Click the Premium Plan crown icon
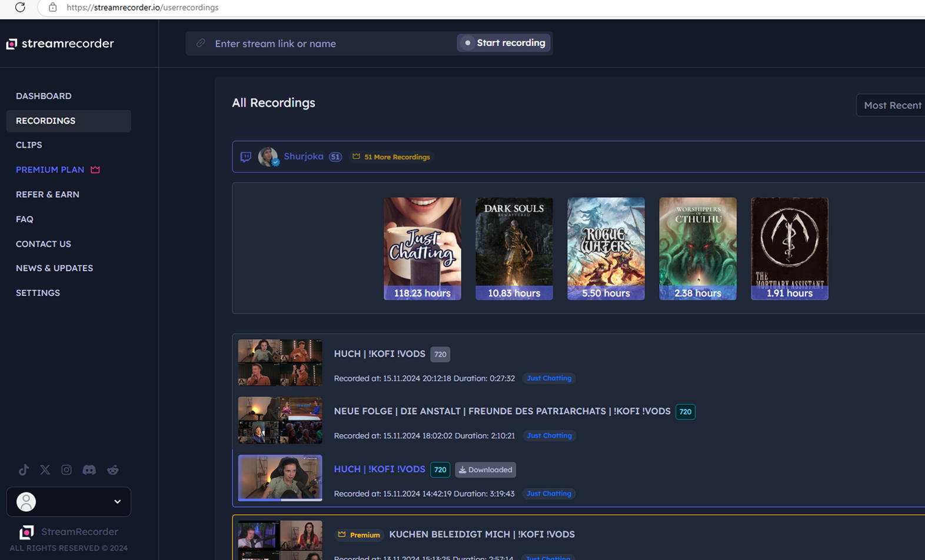 pos(95,169)
